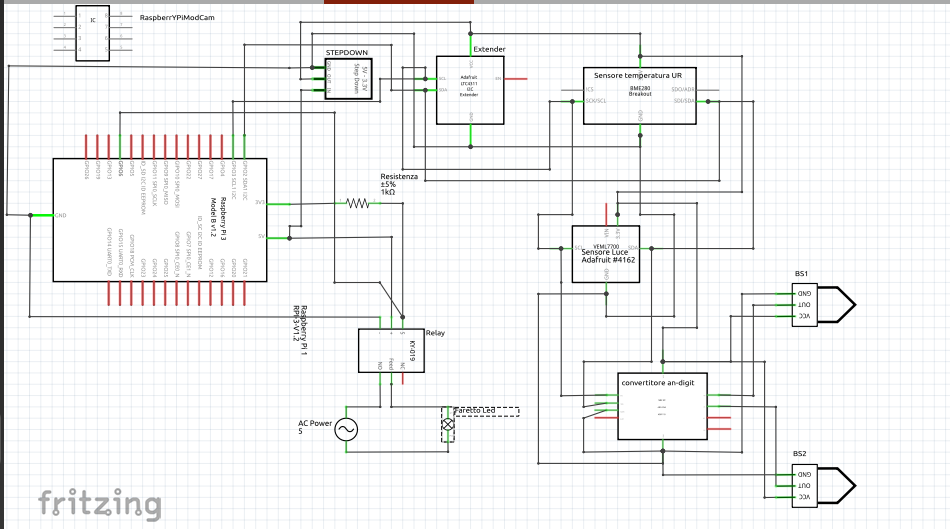Viewport: 950px width, 529px height.
Task: Select the KY-019 relay part
Action: tap(391, 350)
